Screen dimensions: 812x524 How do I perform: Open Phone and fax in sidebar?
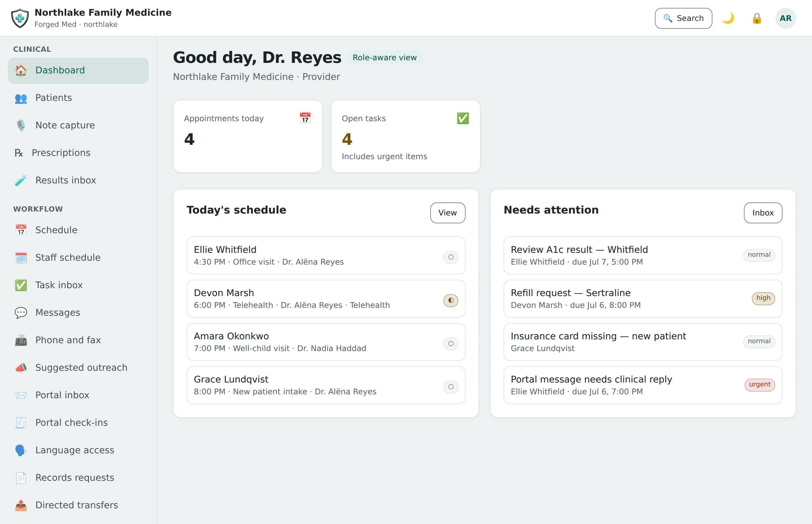(78, 340)
